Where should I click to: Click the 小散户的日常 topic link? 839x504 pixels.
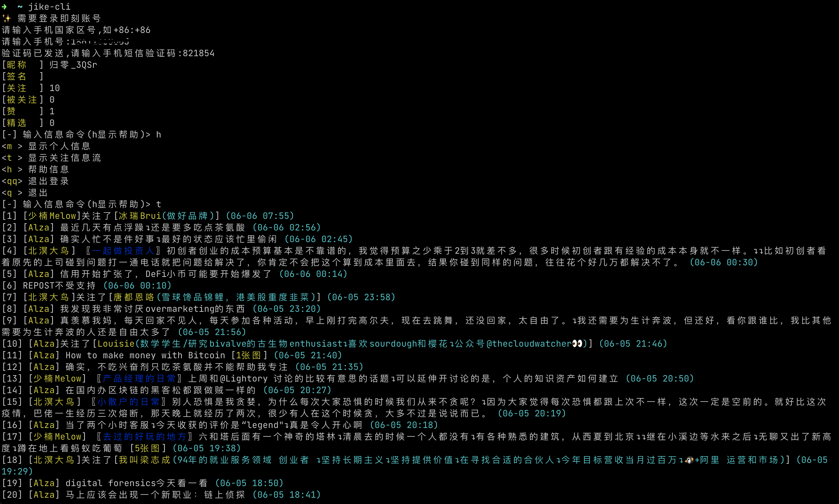(128, 402)
